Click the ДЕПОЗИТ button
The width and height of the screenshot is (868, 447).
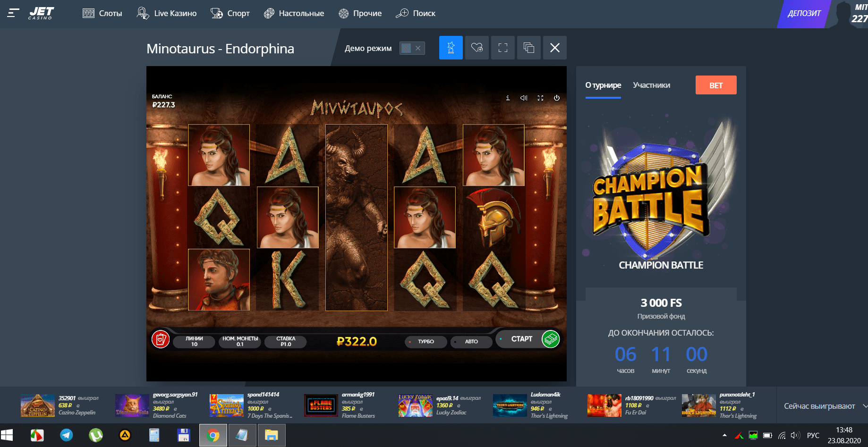click(804, 13)
